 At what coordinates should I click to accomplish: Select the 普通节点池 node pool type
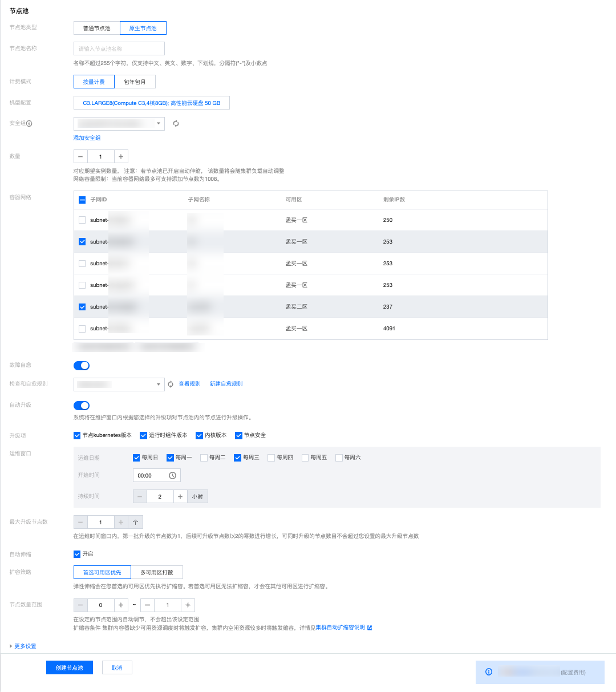[96, 28]
